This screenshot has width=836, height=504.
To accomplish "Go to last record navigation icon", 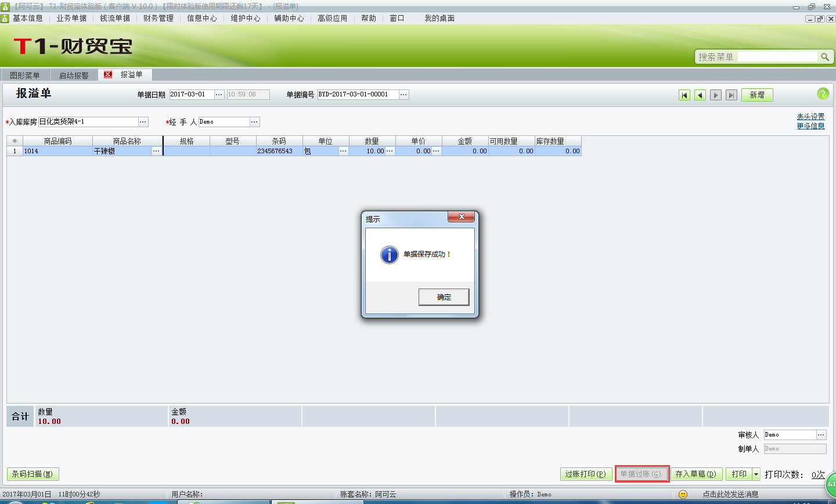I will pyautogui.click(x=732, y=95).
